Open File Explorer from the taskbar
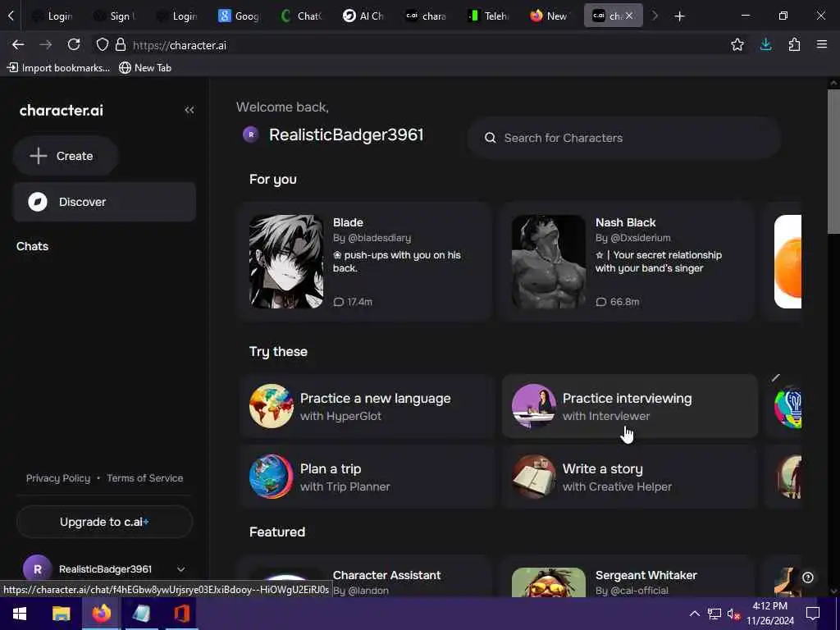Image resolution: width=840 pixels, height=630 pixels. (x=61, y=614)
